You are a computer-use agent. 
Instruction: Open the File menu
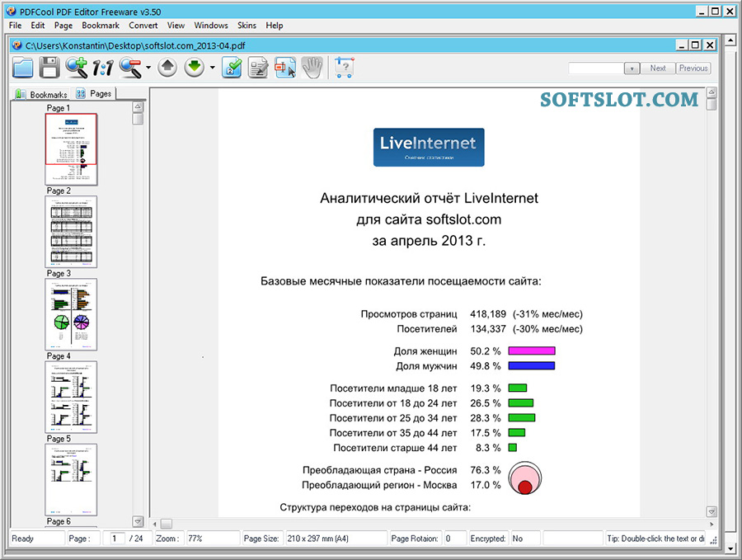(x=15, y=26)
